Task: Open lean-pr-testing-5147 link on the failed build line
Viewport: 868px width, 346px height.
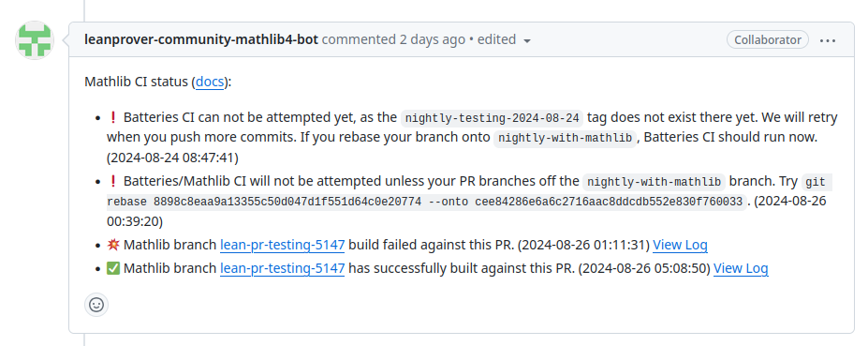Action: pyautogui.click(x=283, y=245)
